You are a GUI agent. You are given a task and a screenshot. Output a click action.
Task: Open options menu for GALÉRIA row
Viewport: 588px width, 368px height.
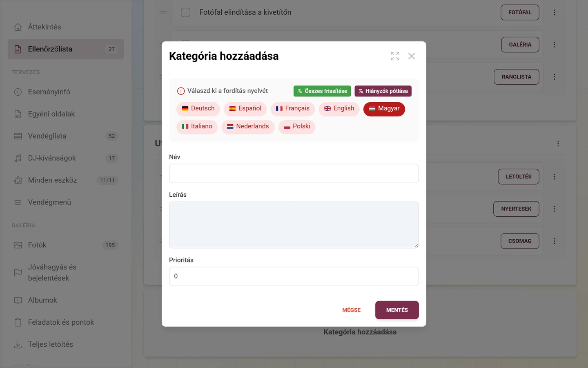555,45
